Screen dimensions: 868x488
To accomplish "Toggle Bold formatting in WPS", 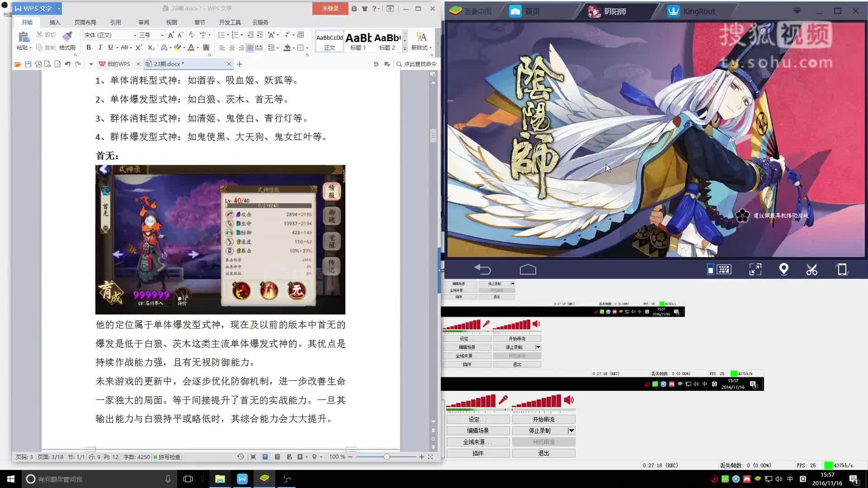I will coord(89,47).
